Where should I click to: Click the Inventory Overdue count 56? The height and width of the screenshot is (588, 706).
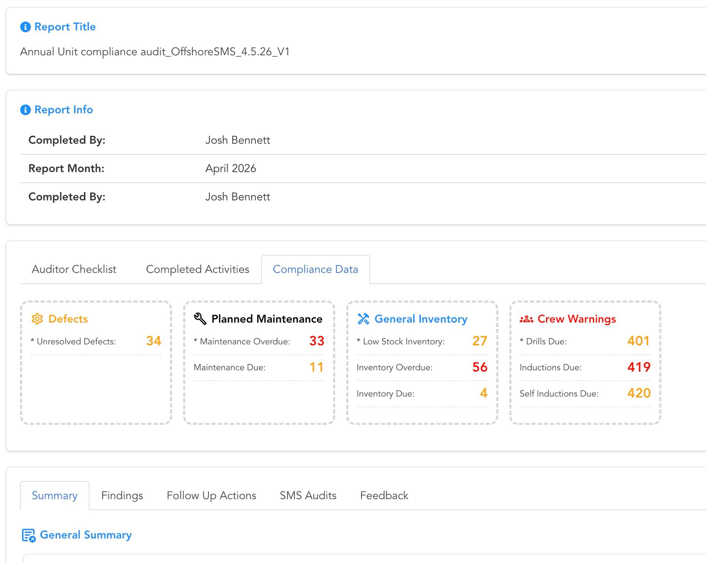[480, 367]
